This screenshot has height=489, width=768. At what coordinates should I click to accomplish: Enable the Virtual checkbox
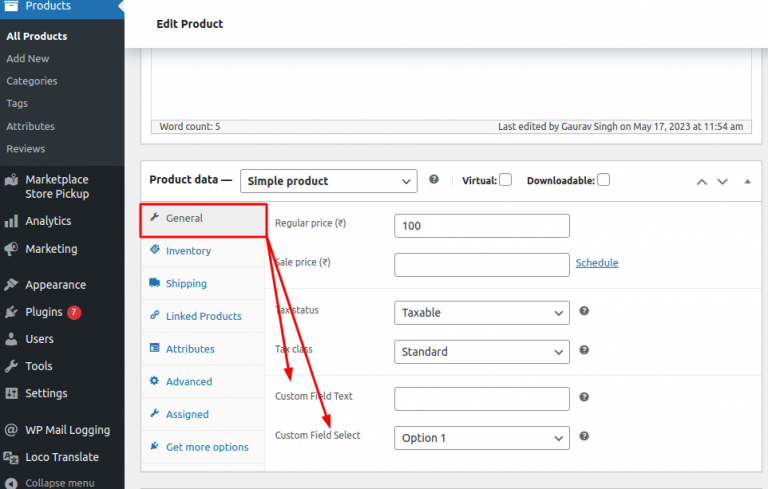pos(505,180)
